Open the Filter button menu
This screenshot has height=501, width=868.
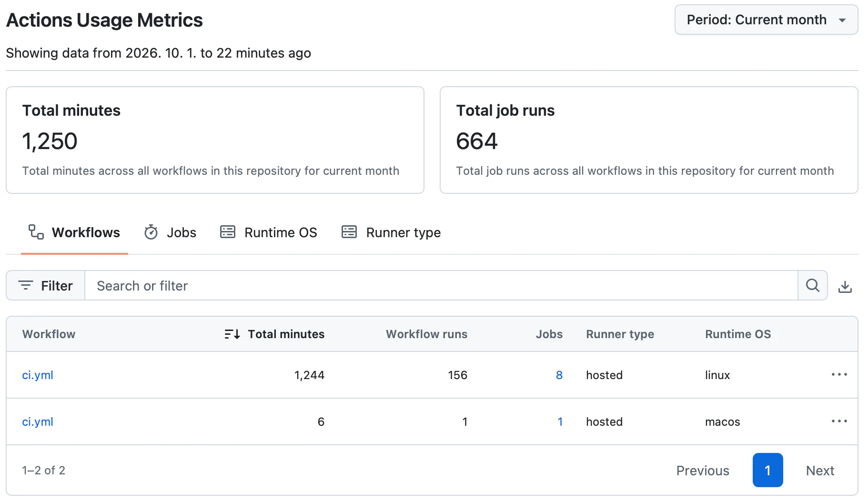tap(46, 286)
